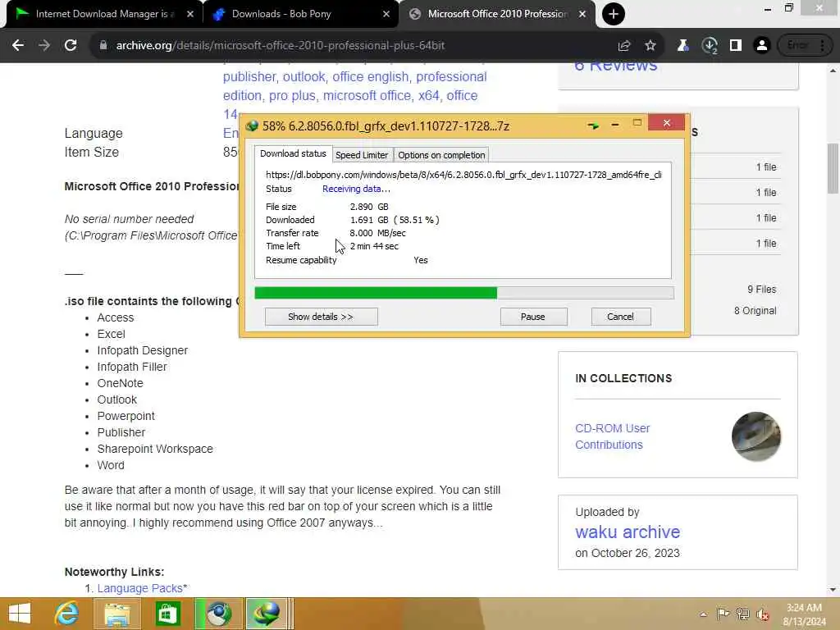Screen dimensions: 840x630
Task: Open the Chrome downloads icon
Action: (x=710, y=46)
